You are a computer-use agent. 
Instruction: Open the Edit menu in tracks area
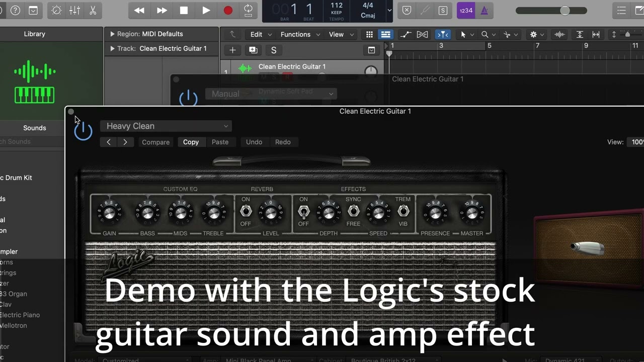[261, 34]
